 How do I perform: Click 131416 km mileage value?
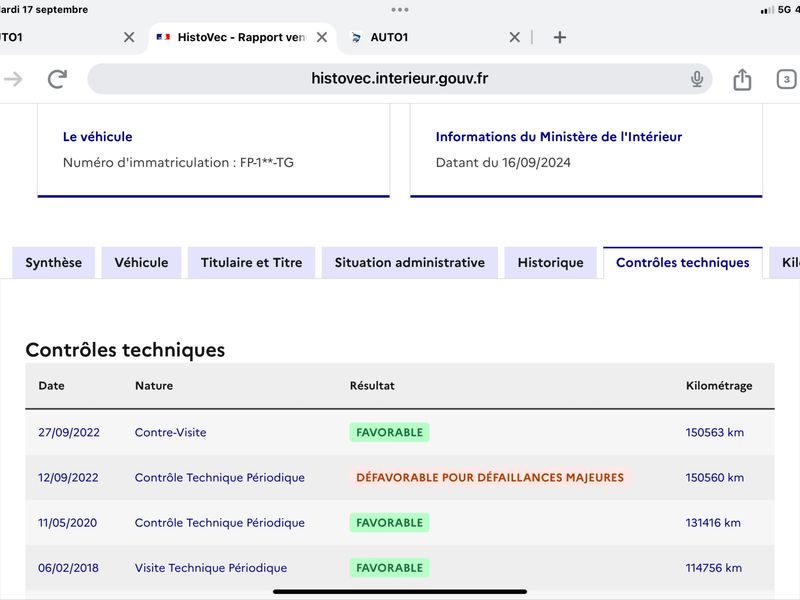tap(713, 523)
